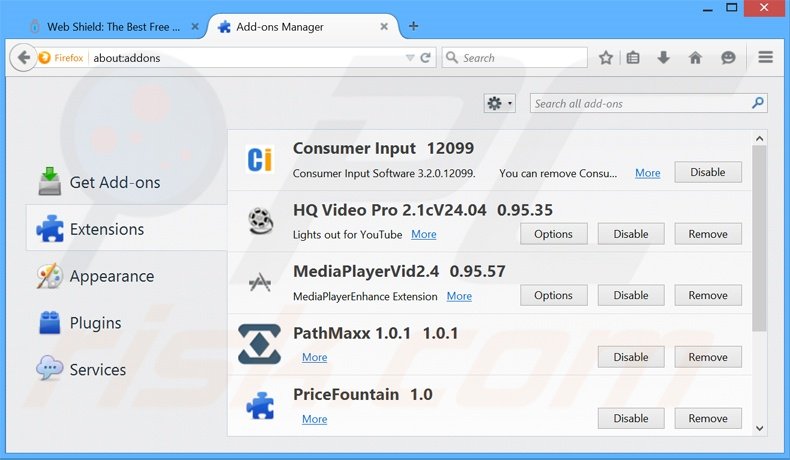The image size is (790, 460).
Task: Open the Downloads arrow icon
Action: [664, 57]
